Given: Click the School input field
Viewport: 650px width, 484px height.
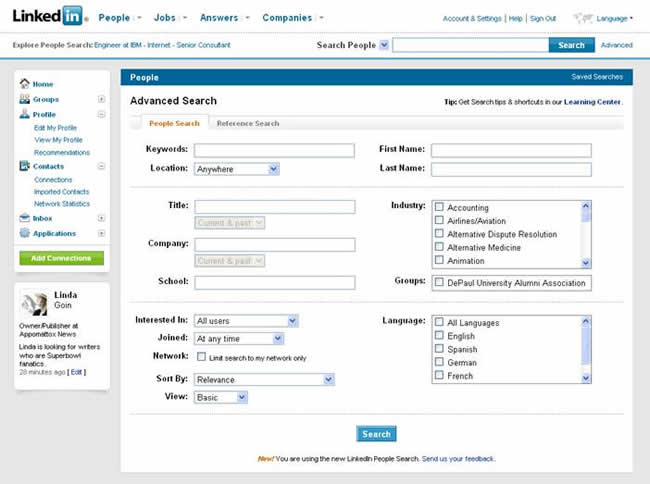Looking at the screenshot, I should pyautogui.click(x=275, y=282).
